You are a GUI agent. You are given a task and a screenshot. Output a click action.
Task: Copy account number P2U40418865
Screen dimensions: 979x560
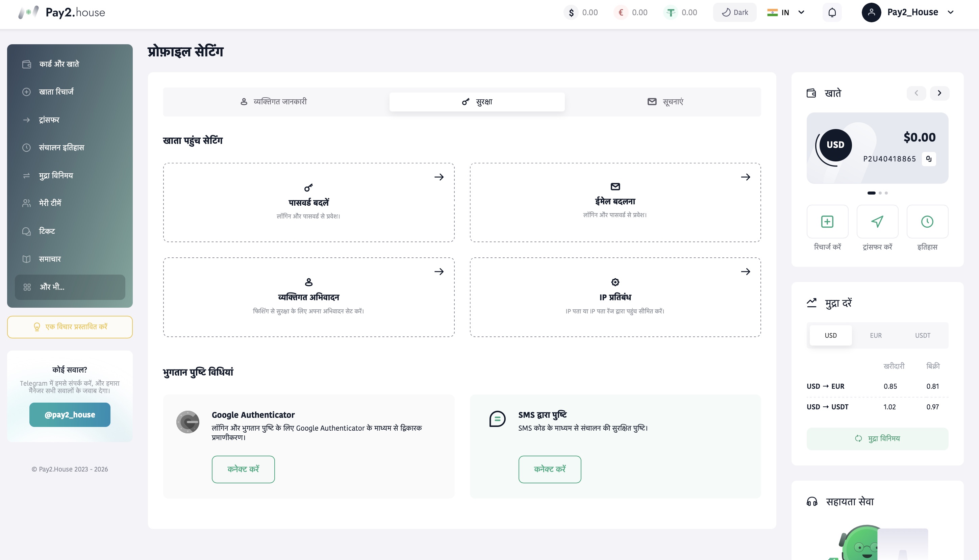[929, 159]
